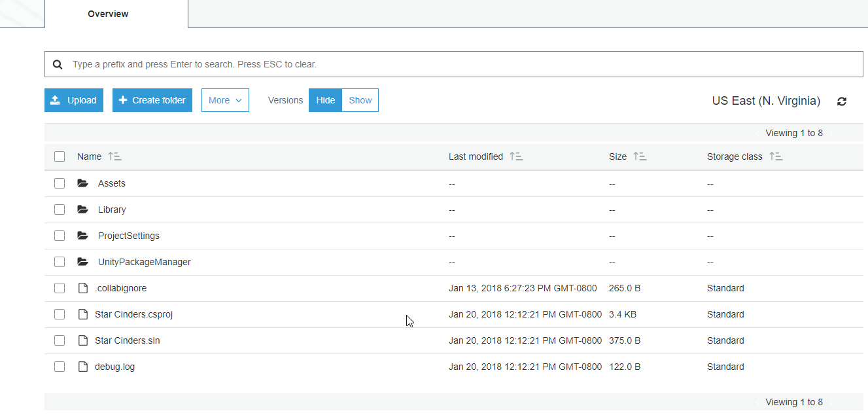Screen dimensions: 868x417
Task: Click the Size column header
Action: pyautogui.click(x=617, y=156)
